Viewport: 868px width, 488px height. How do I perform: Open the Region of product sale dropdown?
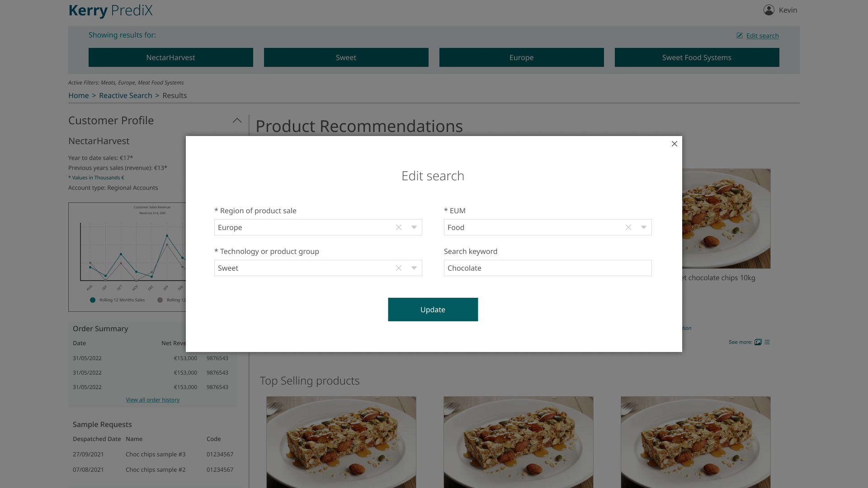click(x=414, y=227)
